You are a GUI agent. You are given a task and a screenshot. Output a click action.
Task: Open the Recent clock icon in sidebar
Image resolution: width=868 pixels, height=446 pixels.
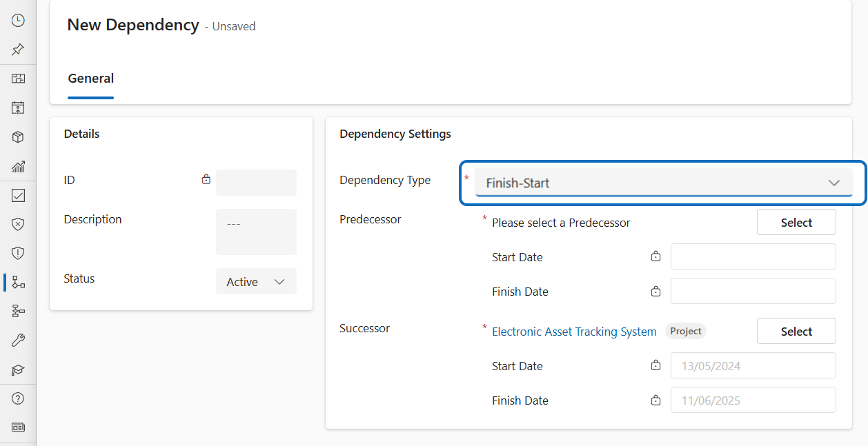click(19, 21)
